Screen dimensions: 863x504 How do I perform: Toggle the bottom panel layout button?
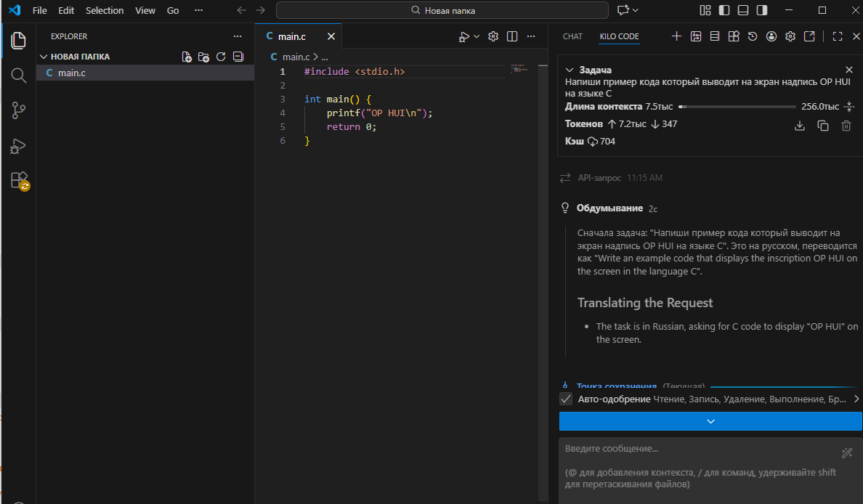click(742, 10)
